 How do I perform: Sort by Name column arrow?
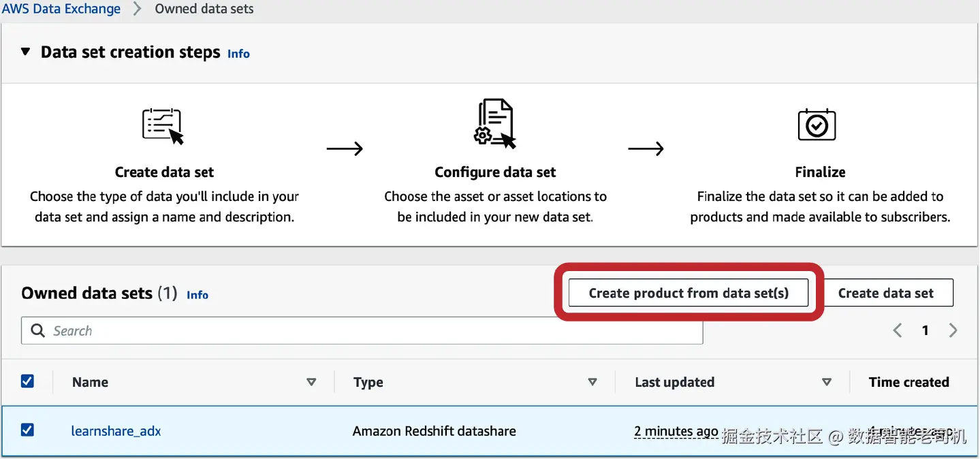(311, 382)
